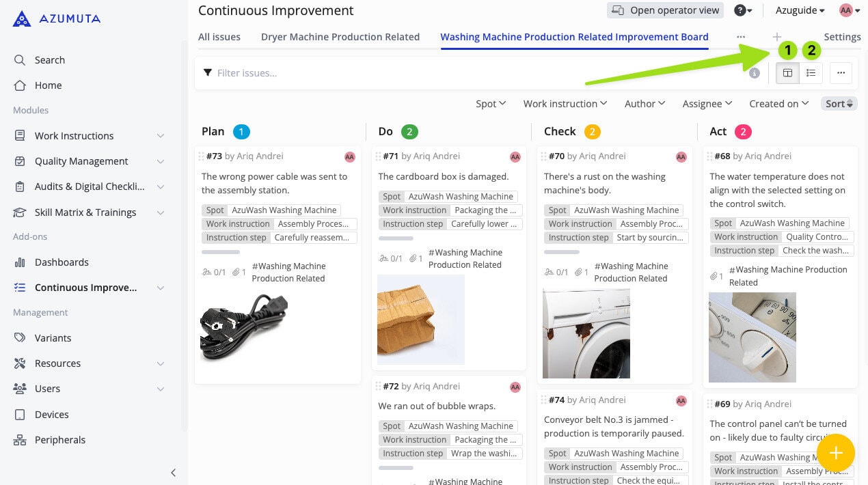
Task: Open the Assignee filter dropdown
Action: (x=707, y=104)
